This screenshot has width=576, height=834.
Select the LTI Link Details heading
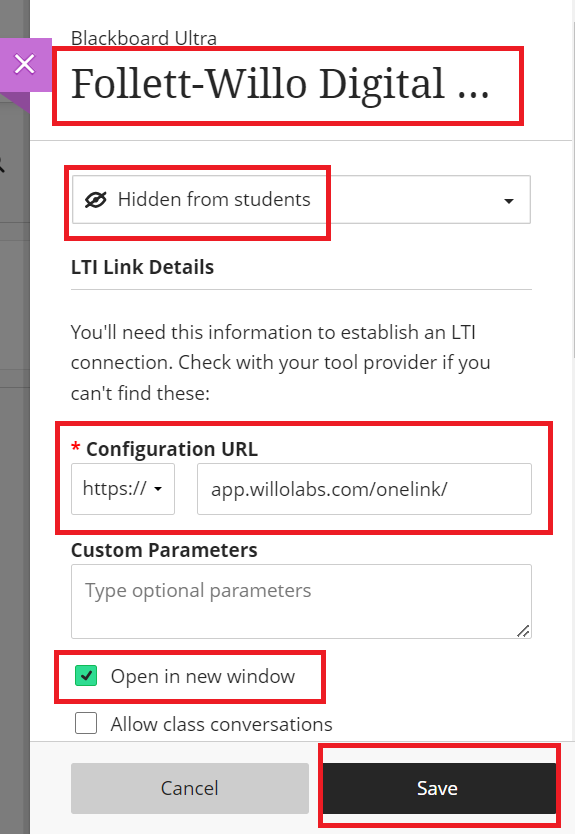pos(143,267)
